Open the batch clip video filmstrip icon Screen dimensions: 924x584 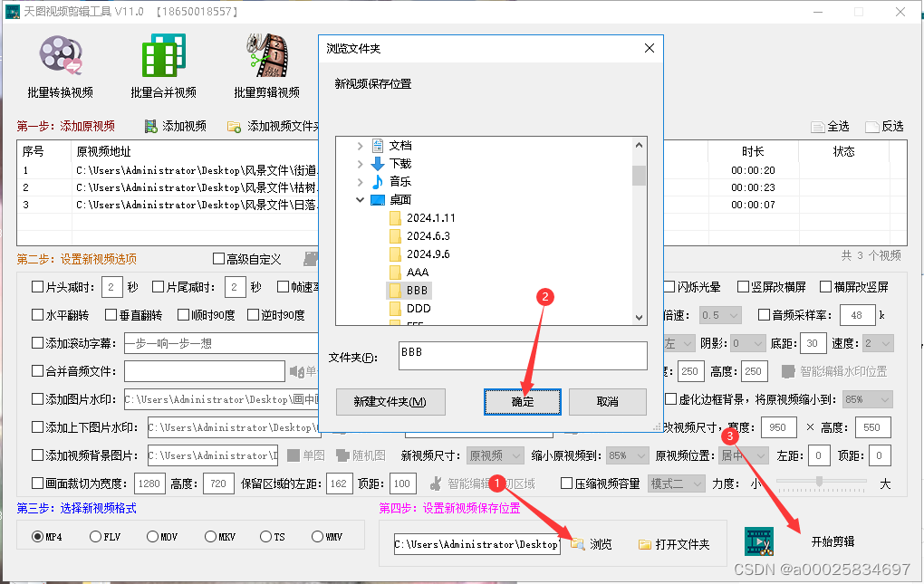tap(267, 56)
